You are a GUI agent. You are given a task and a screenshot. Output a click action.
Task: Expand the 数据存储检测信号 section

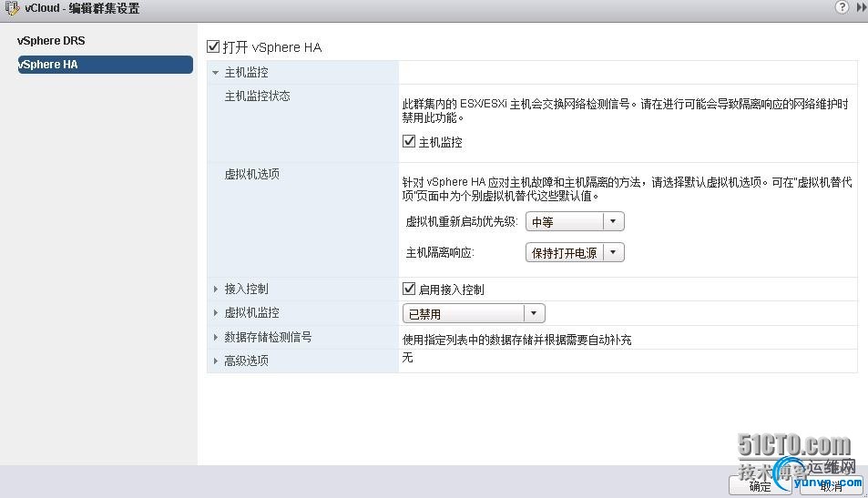215,337
